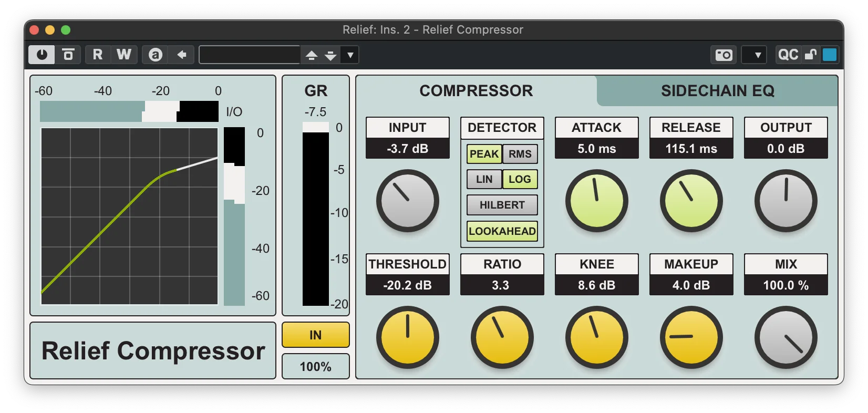Click the ATTACK knob
868x413 pixels.
597,201
